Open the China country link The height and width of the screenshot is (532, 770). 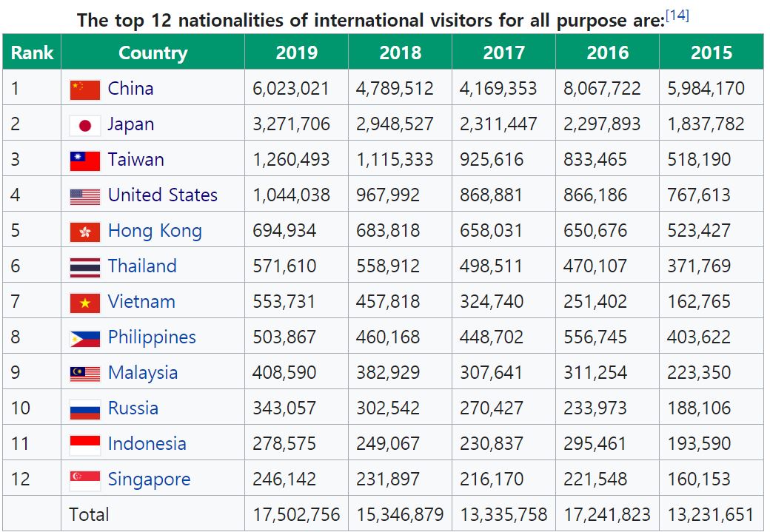pyautogui.click(x=130, y=89)
